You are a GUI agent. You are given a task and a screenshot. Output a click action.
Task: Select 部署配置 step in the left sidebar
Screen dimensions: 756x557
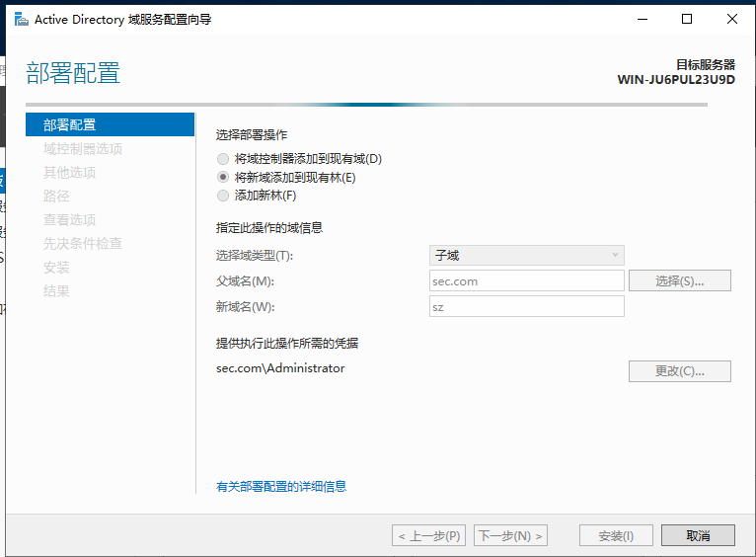70,124
